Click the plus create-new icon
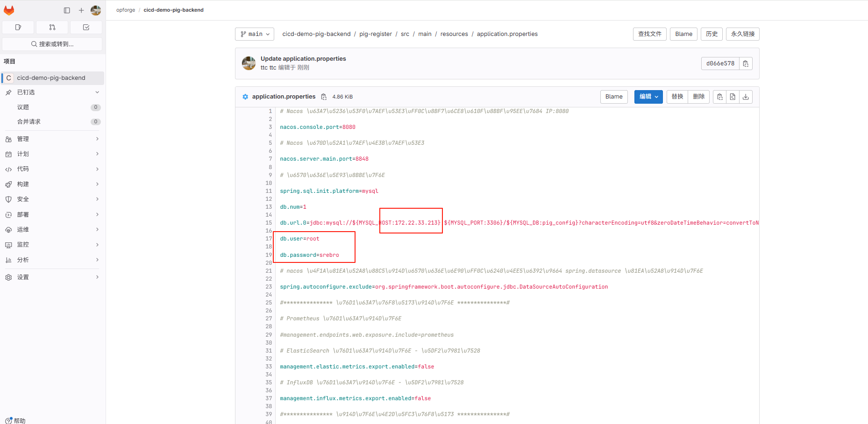 pos(81,10)
